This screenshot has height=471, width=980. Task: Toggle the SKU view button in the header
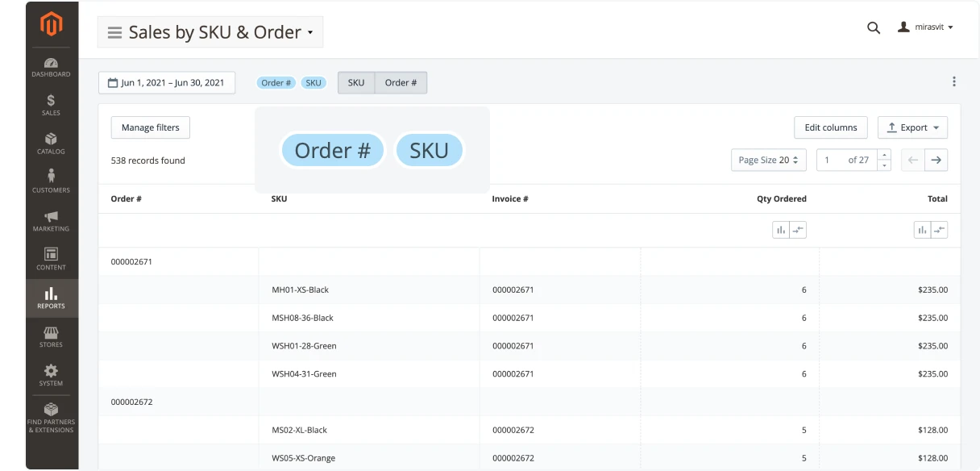click(x=356, y=81)
